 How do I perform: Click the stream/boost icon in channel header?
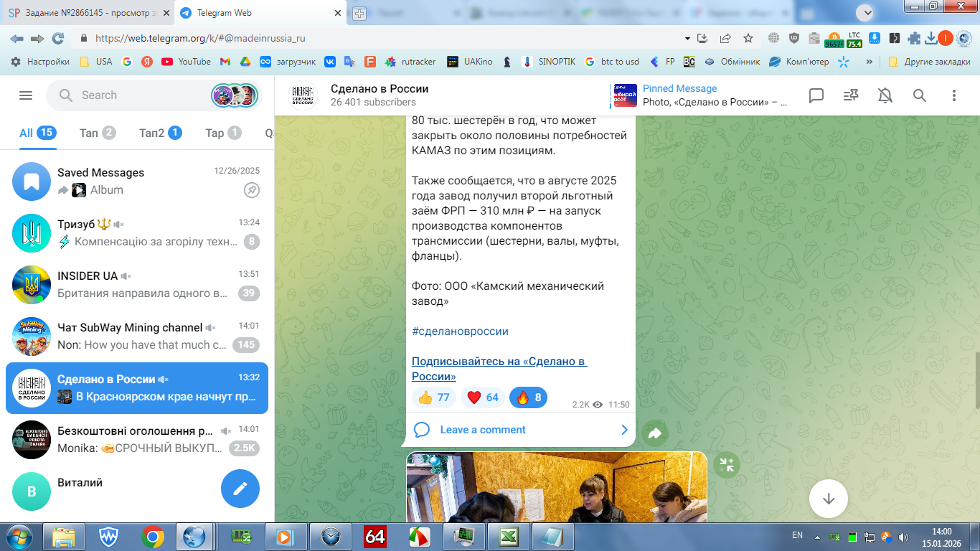pos(851,95)
